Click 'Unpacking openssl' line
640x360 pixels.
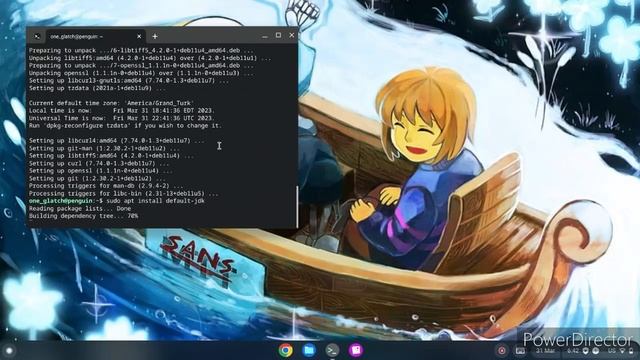coord(141,73)
